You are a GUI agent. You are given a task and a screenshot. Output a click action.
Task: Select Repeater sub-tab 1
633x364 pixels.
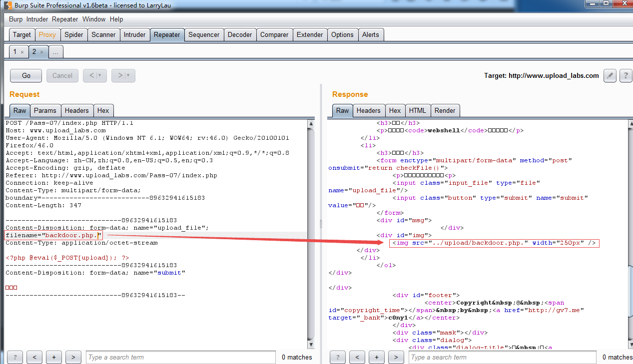tap(19, 51)
